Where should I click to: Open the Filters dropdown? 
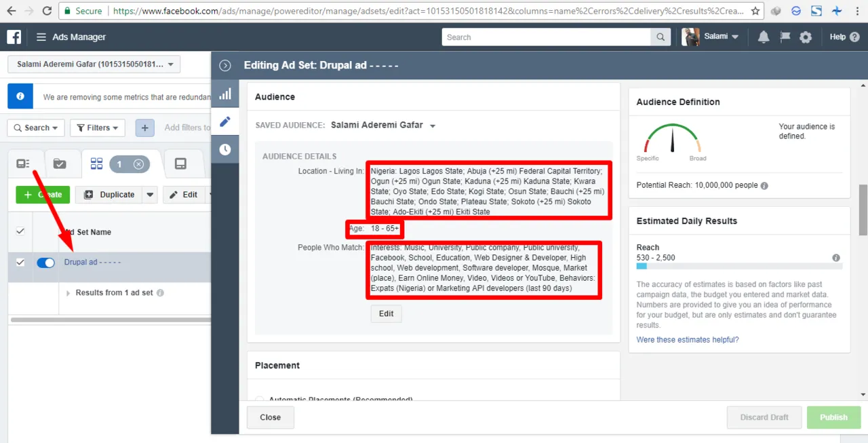click(98, 128)
